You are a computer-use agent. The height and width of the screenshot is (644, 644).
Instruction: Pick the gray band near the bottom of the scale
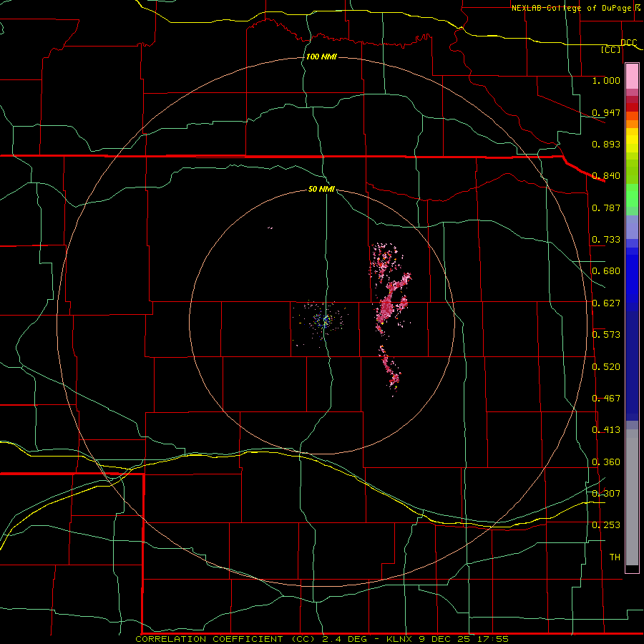pos(632,497)
